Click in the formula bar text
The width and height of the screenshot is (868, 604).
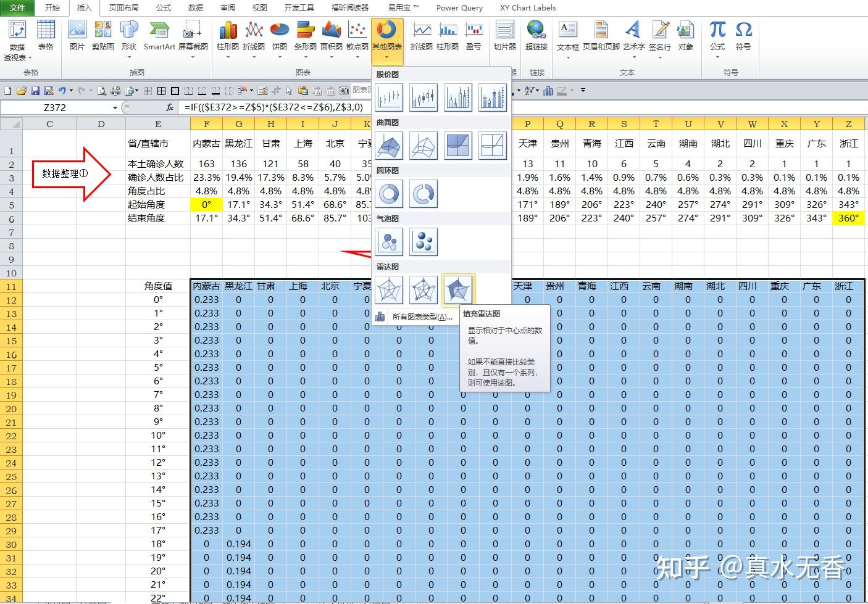pos(273,107)
